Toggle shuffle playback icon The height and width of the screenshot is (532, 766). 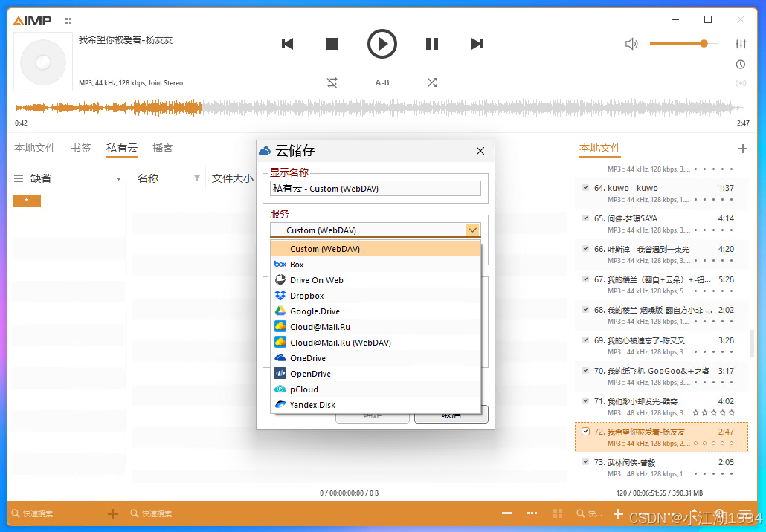pos(432,82)
